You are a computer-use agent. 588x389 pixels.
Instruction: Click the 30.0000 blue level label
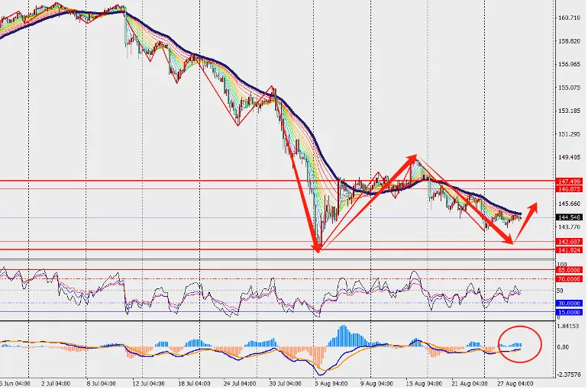(x=569, y=304)
